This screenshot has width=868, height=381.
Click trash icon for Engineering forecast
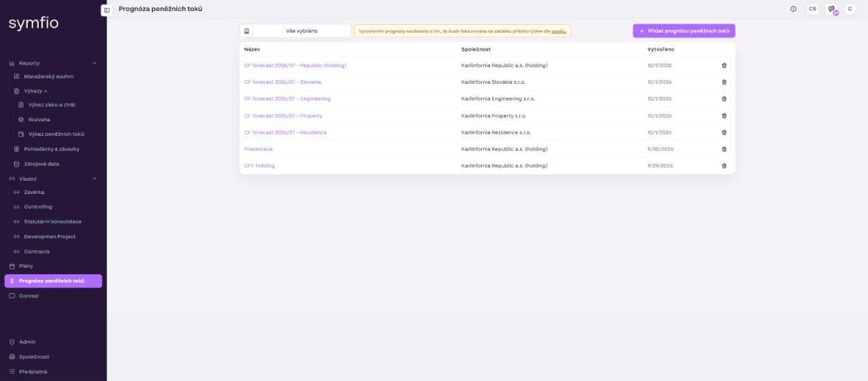click(x=724, y=98)
